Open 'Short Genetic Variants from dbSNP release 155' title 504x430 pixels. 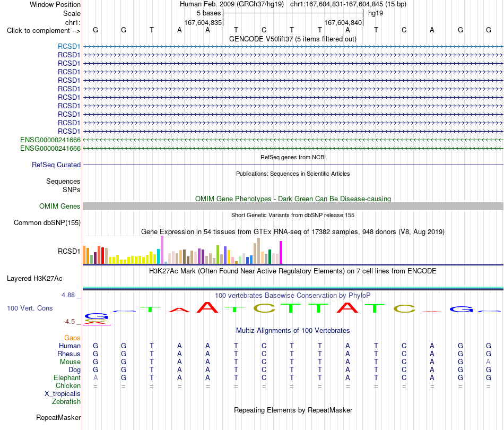pyautogui.click(x=293, y=215)
